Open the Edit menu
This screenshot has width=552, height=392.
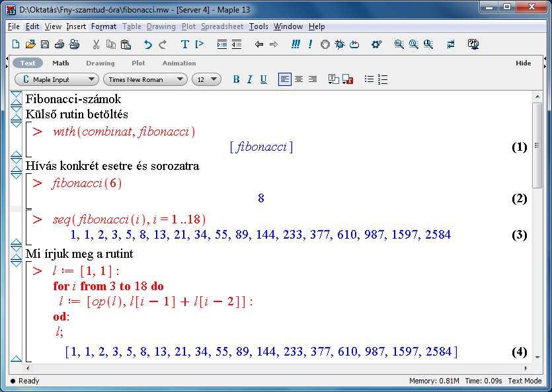32,26
